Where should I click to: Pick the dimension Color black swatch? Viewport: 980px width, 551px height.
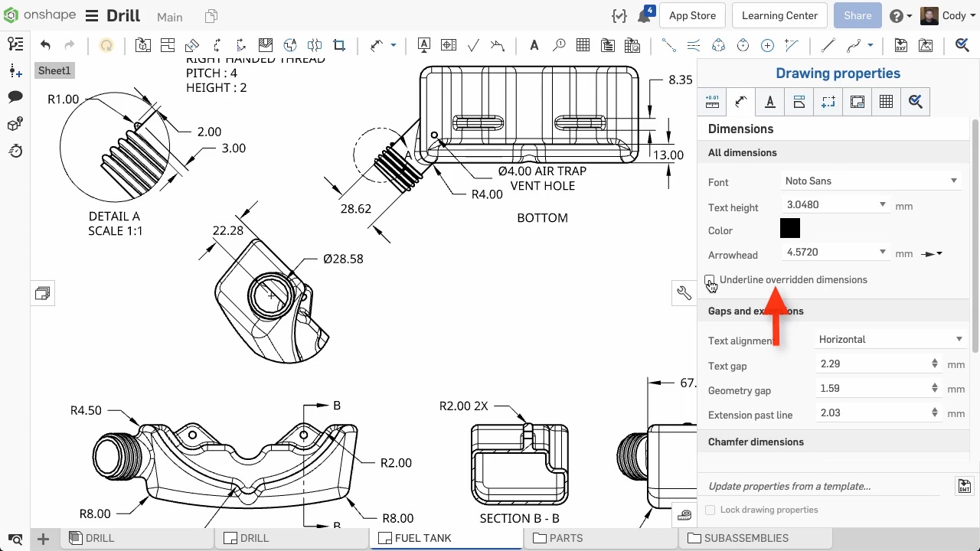(790, 228)
